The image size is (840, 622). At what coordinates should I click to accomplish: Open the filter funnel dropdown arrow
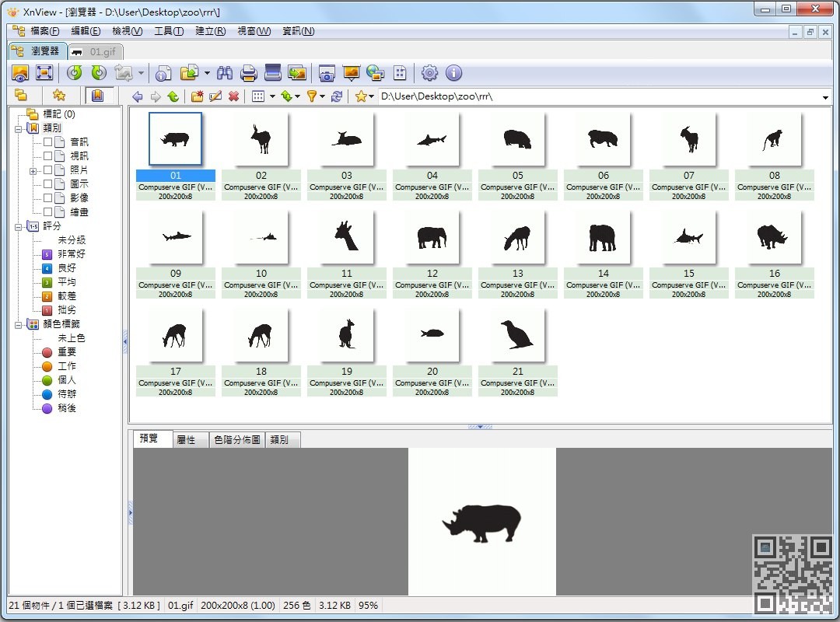coord(323,96)
